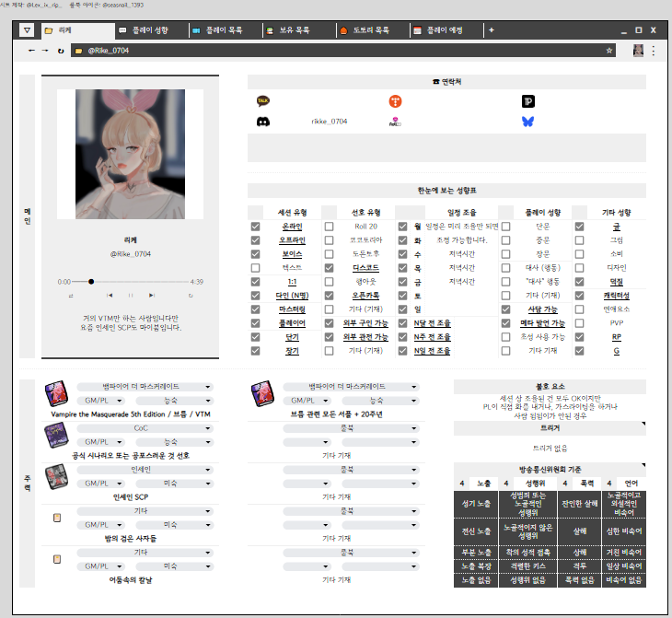This screenshot has height=618, width=672.
Task: Open the first 룰북 dropdown in middle column
Action: 351,428
